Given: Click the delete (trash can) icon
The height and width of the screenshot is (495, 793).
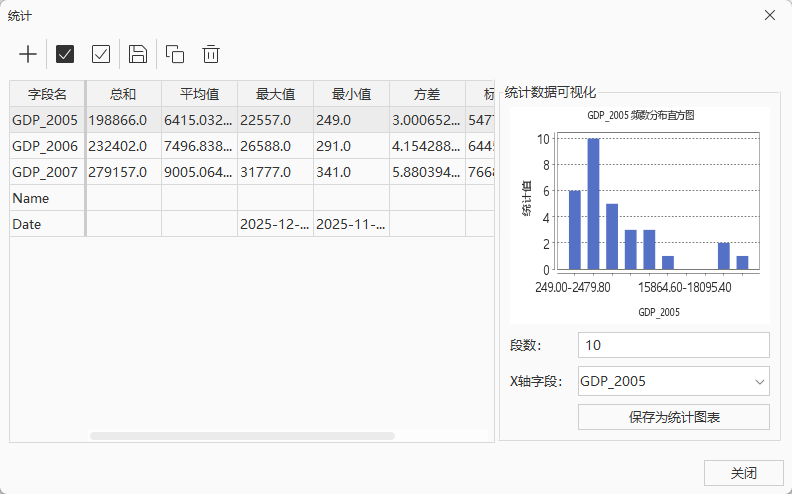Looking at the screenshot, I should (x=211, y=54).
